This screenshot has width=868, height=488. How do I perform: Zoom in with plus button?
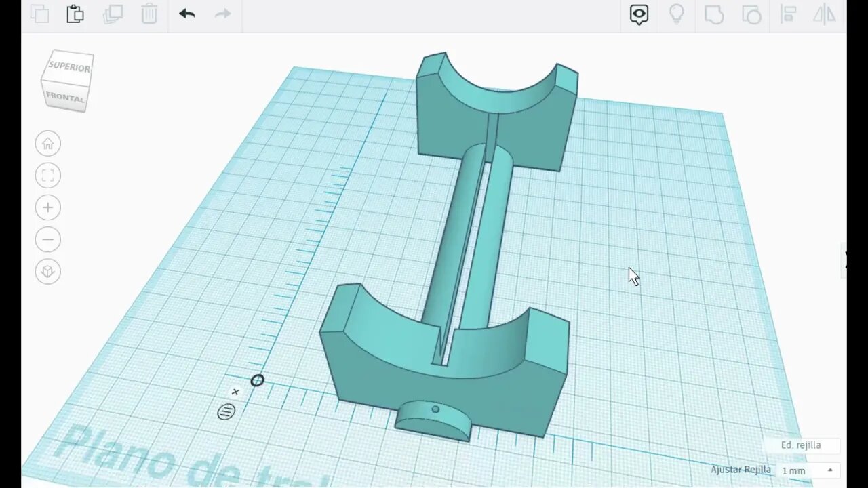point(48,207)
